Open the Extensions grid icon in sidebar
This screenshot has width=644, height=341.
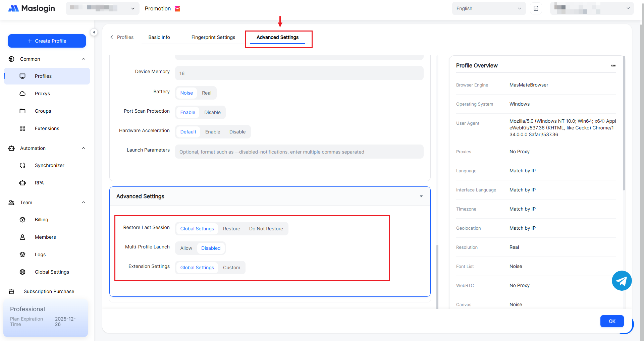(x=22, y=128)
